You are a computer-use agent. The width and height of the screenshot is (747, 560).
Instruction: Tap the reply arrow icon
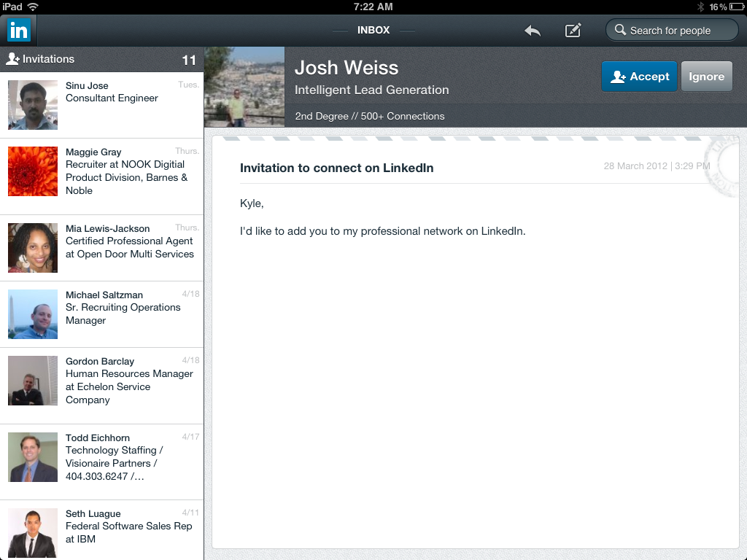coord(532,31)
